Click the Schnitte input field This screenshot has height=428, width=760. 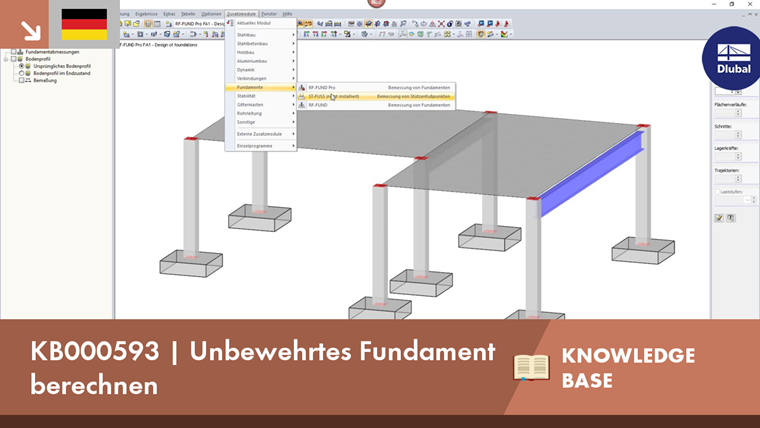(x=725, y=135)
